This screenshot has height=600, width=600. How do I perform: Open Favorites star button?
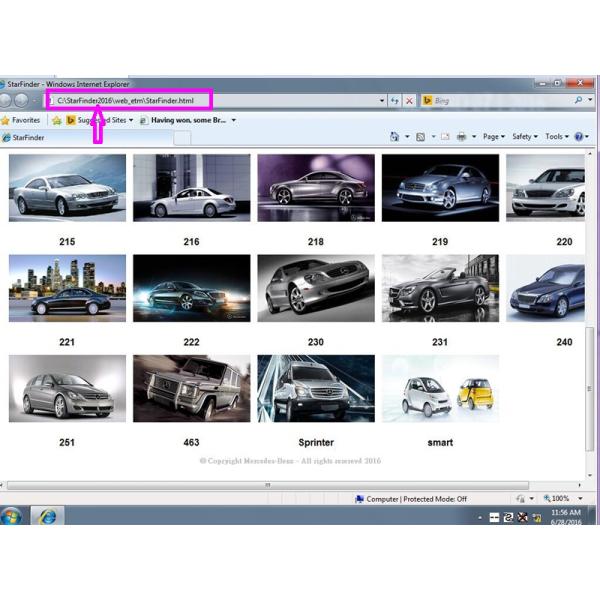coord(21,120)
